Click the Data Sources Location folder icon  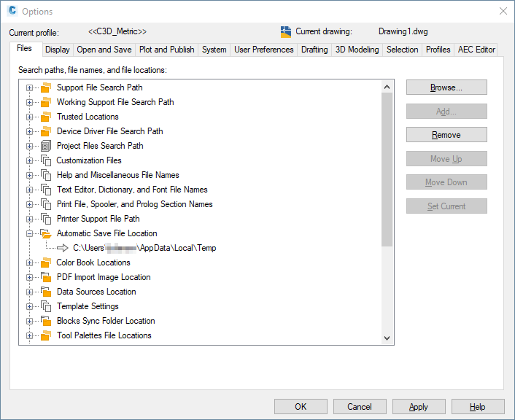coord(46,292)
